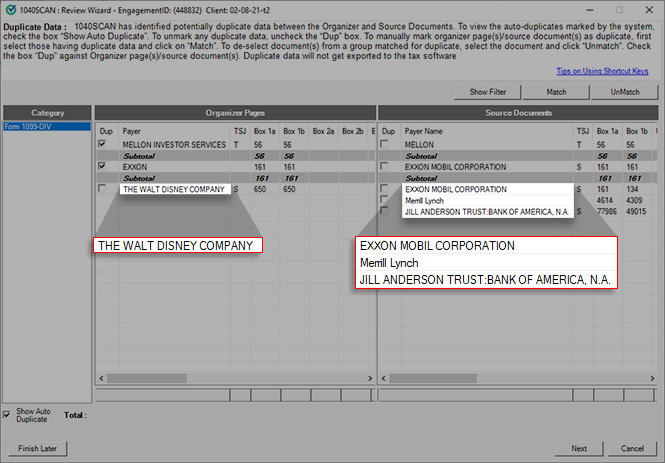
Task: Click Organizer Pages Box 2a column header
Action: [324, 131]
